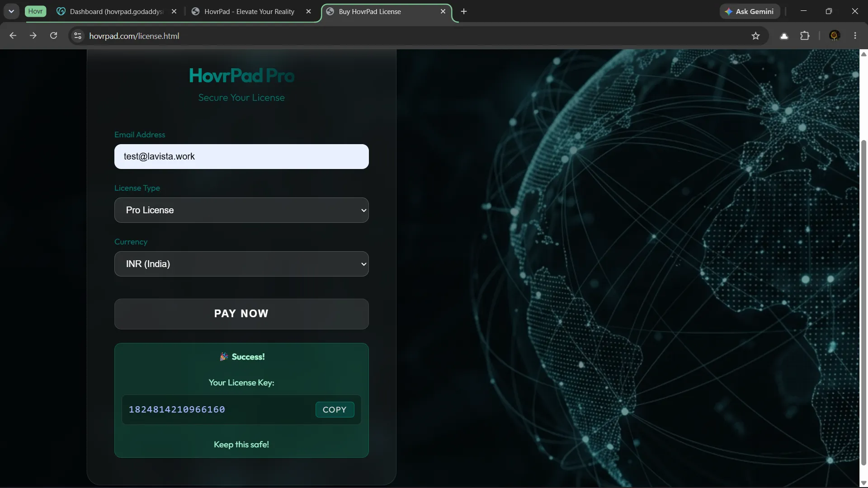868x488 pixels.
Task: Bookmark this page with the star icon
Action: pyautogui.click(x=755, y=36)
